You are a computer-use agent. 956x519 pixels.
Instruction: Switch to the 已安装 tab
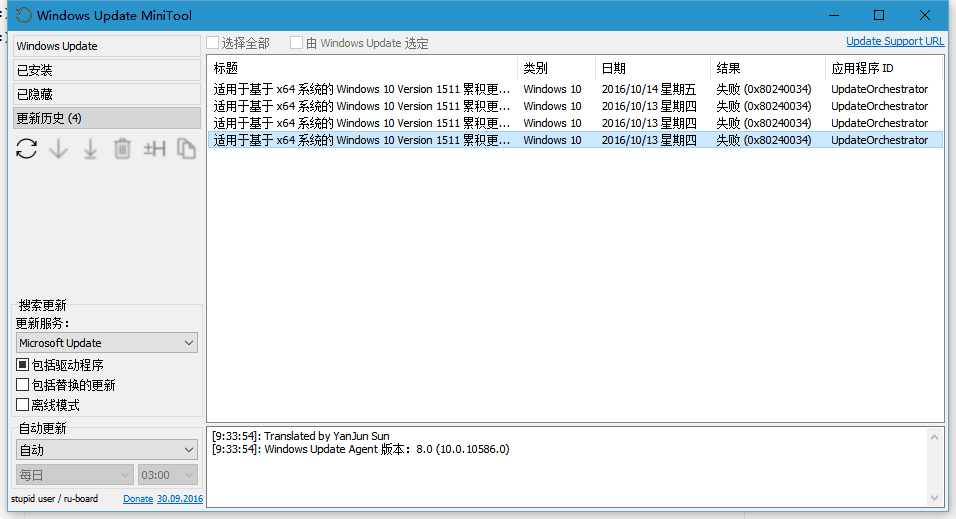click(x=106, y=70)
